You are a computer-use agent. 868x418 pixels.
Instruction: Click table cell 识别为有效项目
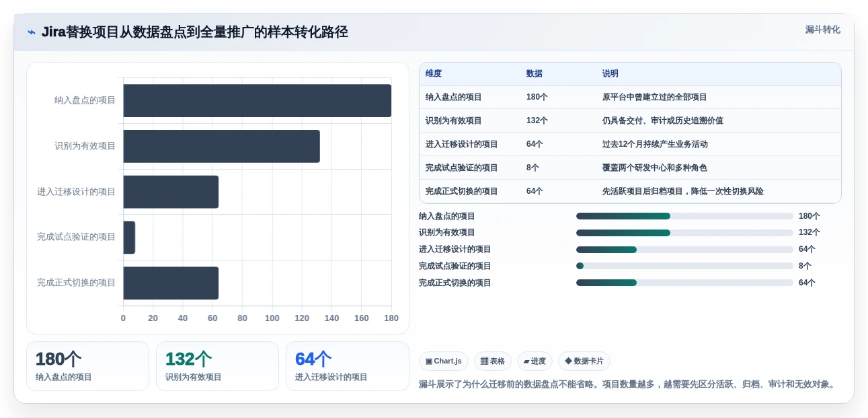(454, 120)
